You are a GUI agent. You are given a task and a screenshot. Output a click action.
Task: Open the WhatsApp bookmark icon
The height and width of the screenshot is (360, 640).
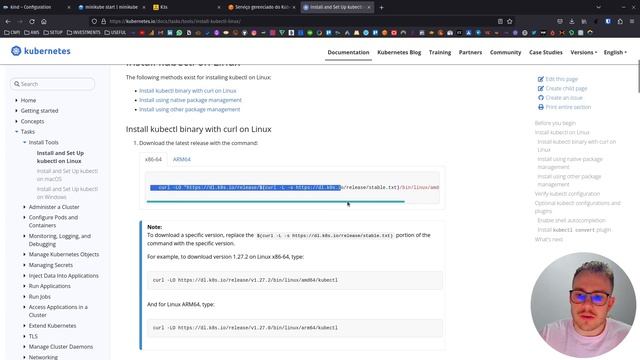[179, 33]
